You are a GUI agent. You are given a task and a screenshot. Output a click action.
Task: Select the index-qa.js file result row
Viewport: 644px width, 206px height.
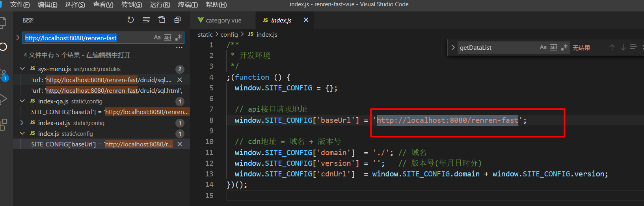(102, 101)
